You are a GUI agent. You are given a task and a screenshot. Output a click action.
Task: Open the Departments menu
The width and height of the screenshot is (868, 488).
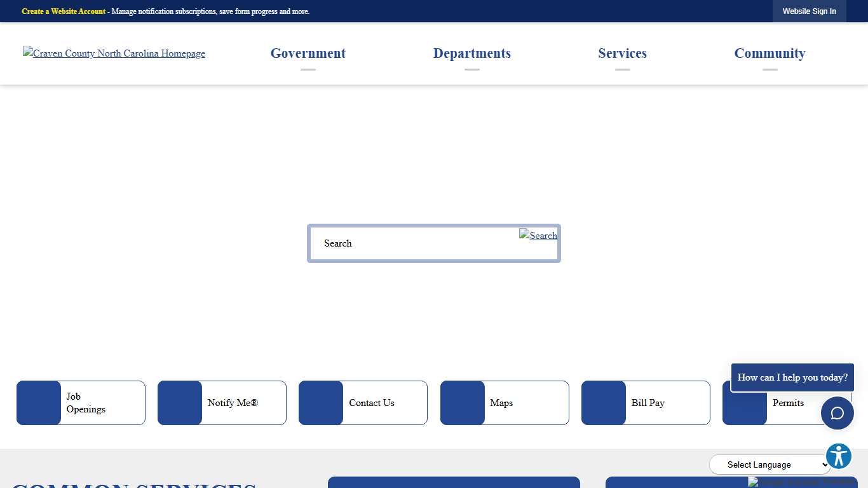tap(472, 53)
